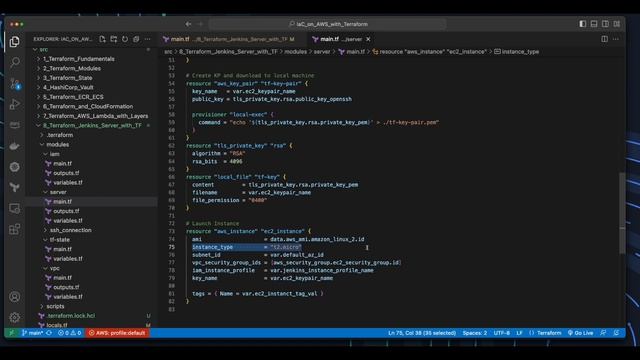Image resolution: width=640 pixels, height=360 pixels.
Task: Open the Run and Debug view
Action: point(15,104)
